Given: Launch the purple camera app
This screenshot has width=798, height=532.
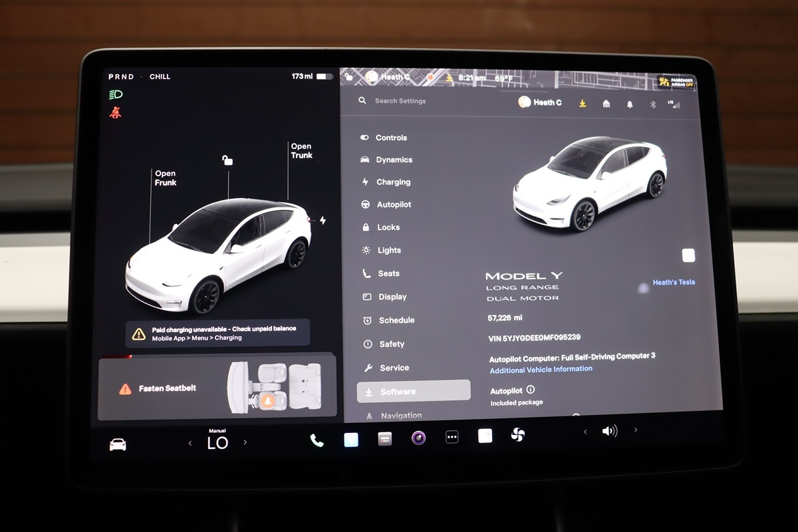Looking at the screenshot, I should 418,438.
